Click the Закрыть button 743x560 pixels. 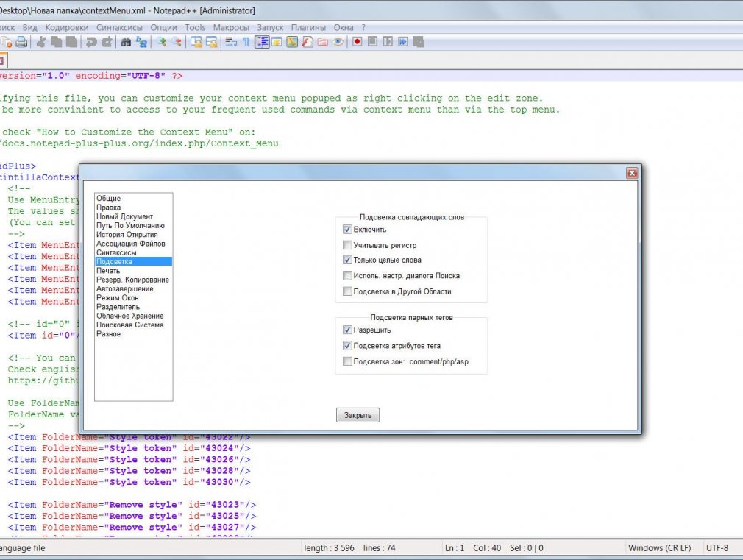pos(358,415)
